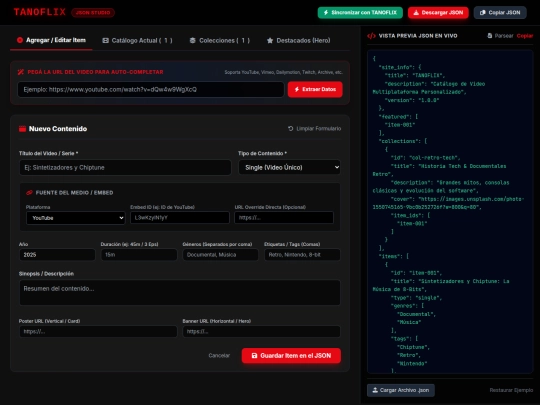Click the copy icon on Copiar JSON
The width and height of the screenshot is (540, 405).
tap(483, 12)
